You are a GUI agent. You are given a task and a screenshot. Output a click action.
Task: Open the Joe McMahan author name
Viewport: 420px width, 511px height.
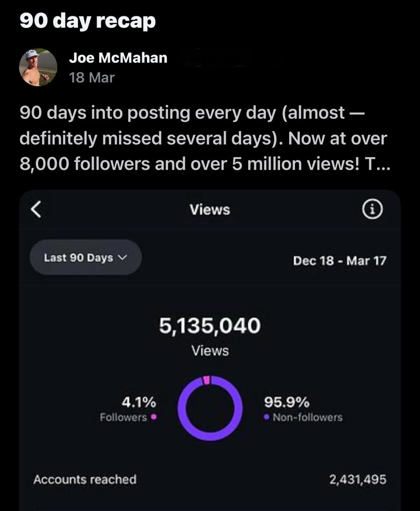(118, 58)
